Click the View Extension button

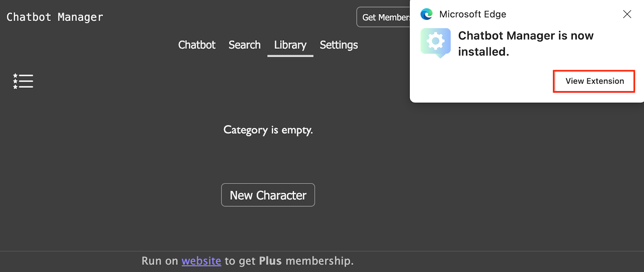tap(594, 81)
